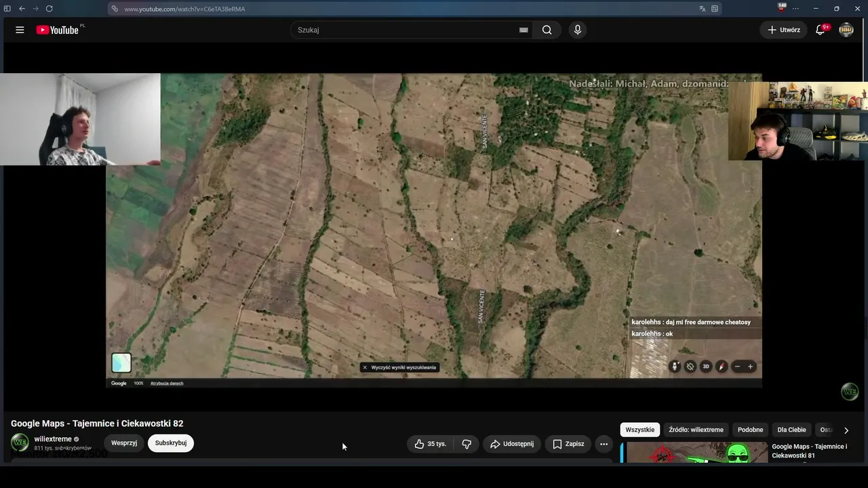The image size is (868, 488).
Task: Expand the chip bar with right chevron
Action: point(846,430)
